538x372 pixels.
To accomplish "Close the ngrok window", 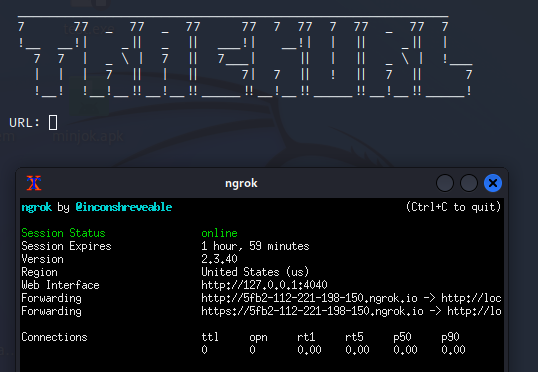I will coord(493,183).
